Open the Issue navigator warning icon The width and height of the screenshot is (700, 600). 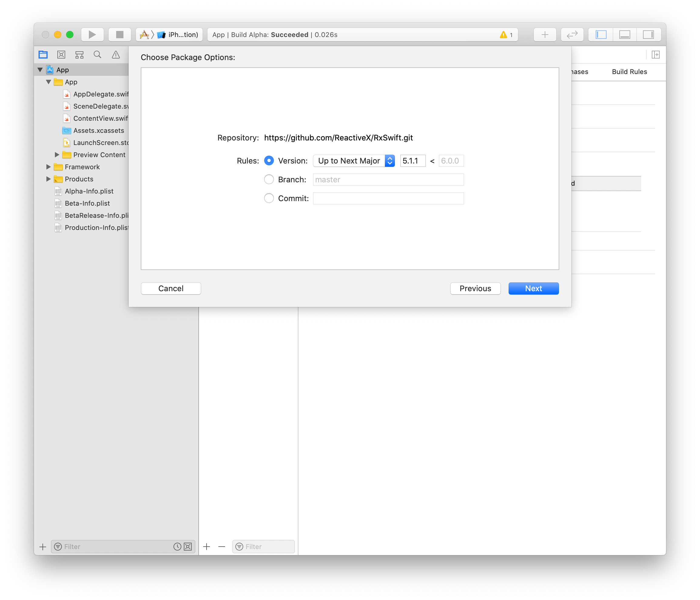[116, 54]
